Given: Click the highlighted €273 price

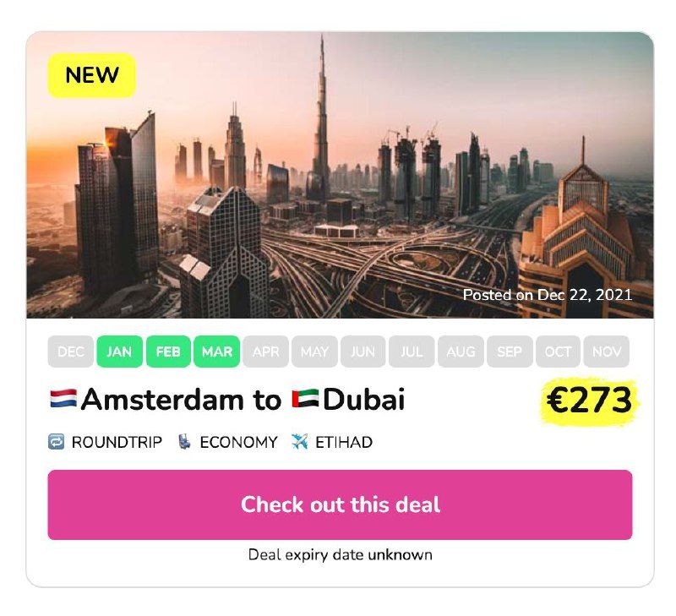Looking at the screenshot, I should pyautogui.click(x=589, y=401).
